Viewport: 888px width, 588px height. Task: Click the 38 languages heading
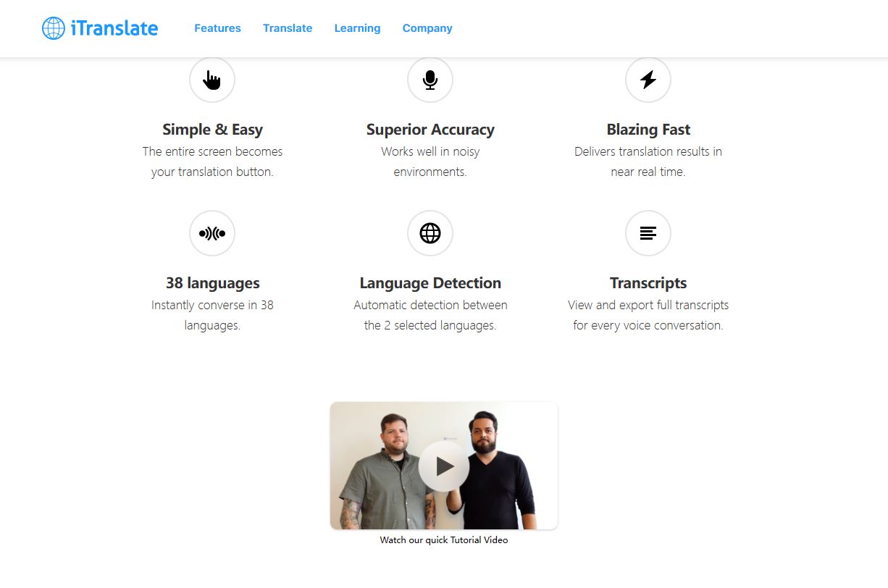[x=212, y=283]
